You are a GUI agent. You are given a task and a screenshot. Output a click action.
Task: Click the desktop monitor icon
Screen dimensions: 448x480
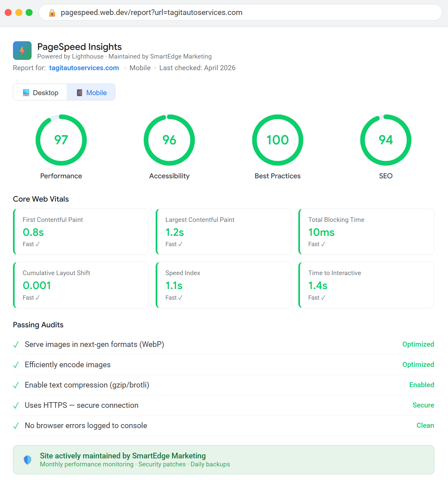tap(26, 92)
